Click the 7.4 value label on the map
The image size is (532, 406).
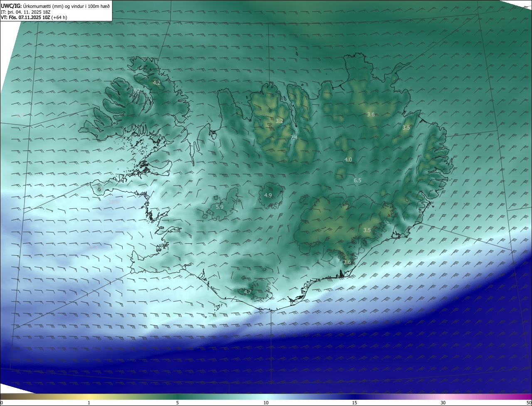tap(294, 137)
